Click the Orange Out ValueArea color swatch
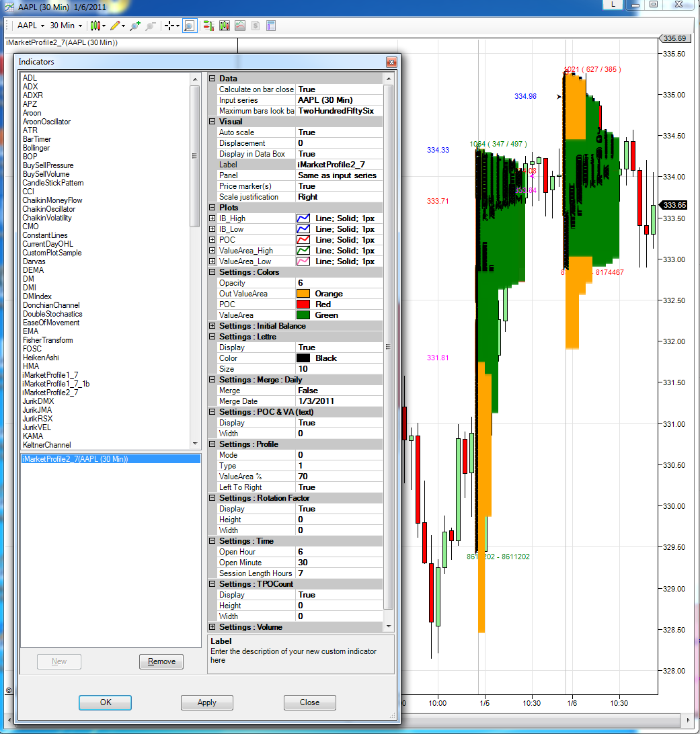The height and width of the screenshot is (734, 700). click(x=303, y=294)
